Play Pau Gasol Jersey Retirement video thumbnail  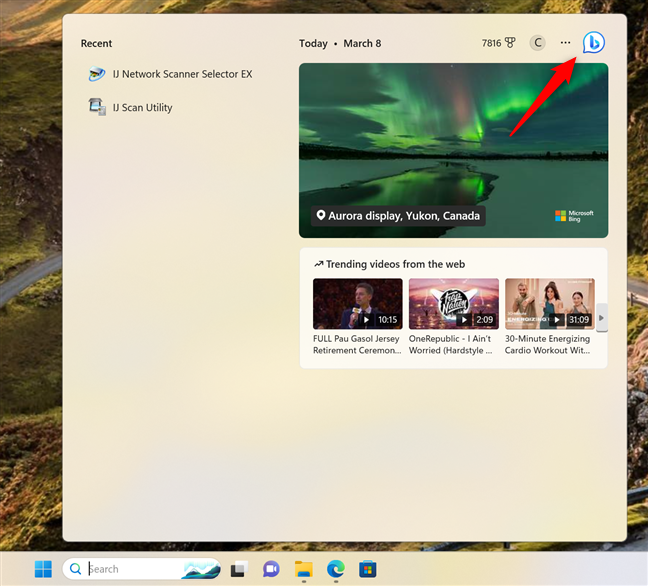click(357, 304)
